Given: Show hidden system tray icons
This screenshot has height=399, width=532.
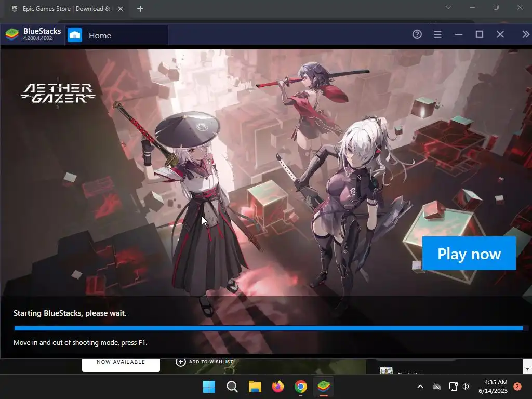Looking at the screenshot, I should 420,387.
